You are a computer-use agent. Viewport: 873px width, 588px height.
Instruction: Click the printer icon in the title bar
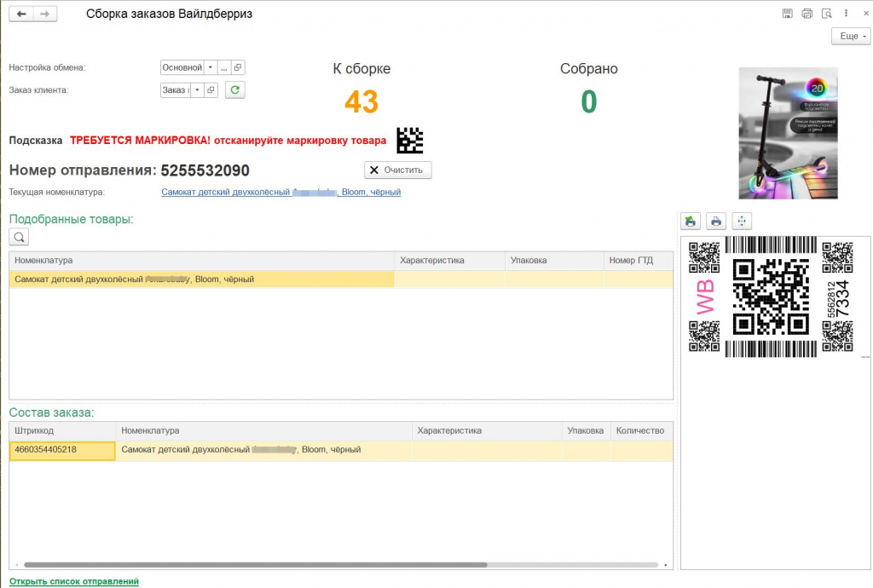[x=807, y=14]
